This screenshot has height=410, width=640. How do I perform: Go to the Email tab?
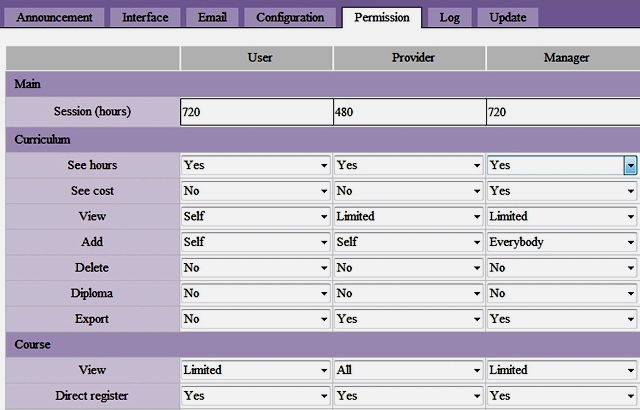coord(212,17)
